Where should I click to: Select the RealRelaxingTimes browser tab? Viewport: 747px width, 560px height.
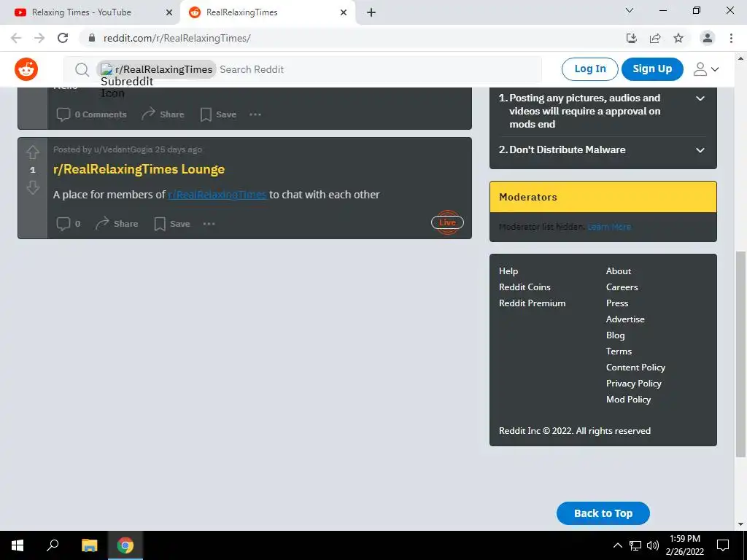pyautogui.click(x=268, y=12)
